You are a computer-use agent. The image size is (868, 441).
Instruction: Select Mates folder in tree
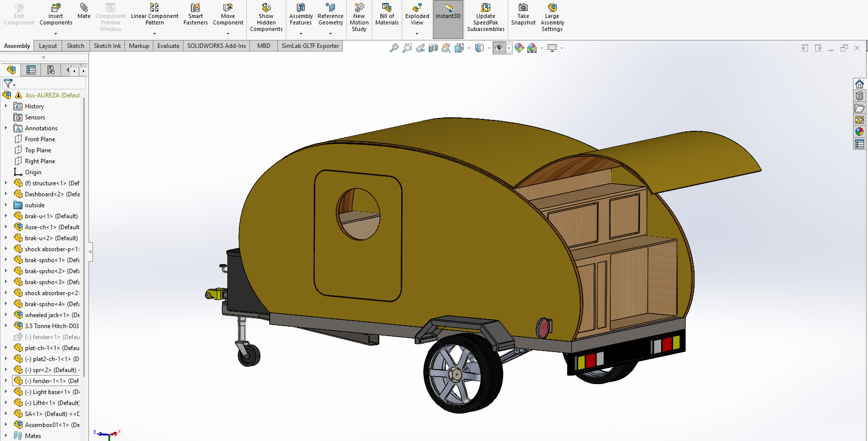(x=33, y=436)
